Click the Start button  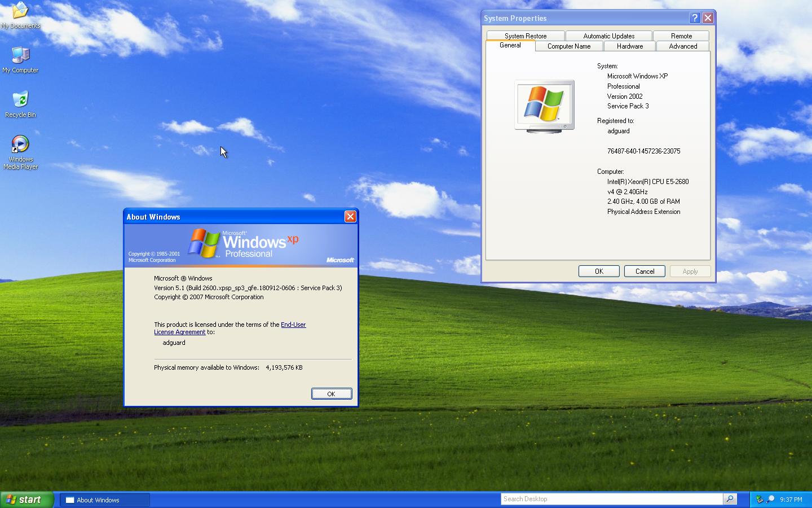click(25, 499)
